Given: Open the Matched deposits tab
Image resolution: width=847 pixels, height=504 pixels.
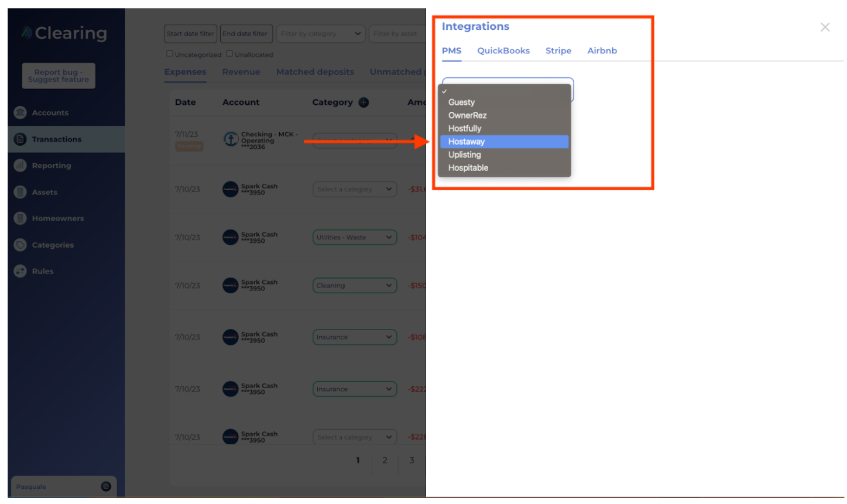Looking at the screenshot, I should click(x=315, y=72).
